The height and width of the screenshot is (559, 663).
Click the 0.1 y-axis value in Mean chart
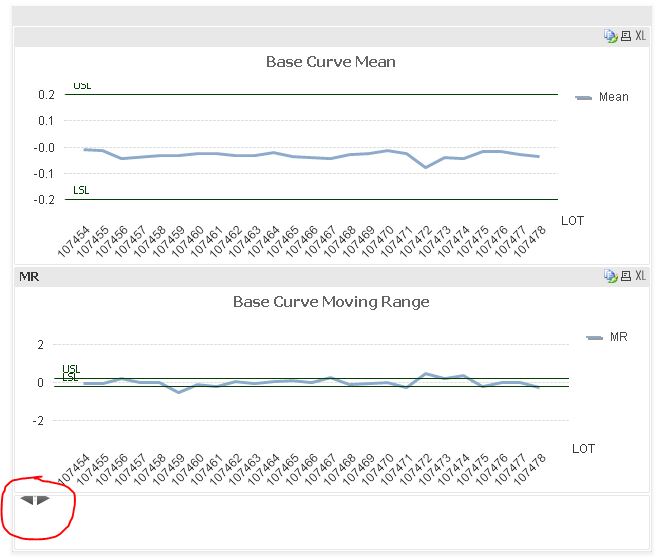pos(47,121)
